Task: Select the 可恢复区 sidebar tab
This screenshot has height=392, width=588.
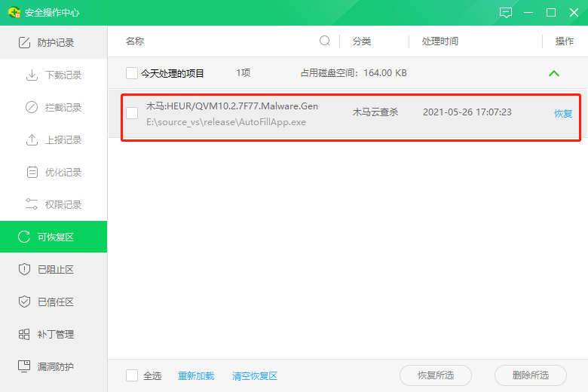Action: click(x=54, y=237)
